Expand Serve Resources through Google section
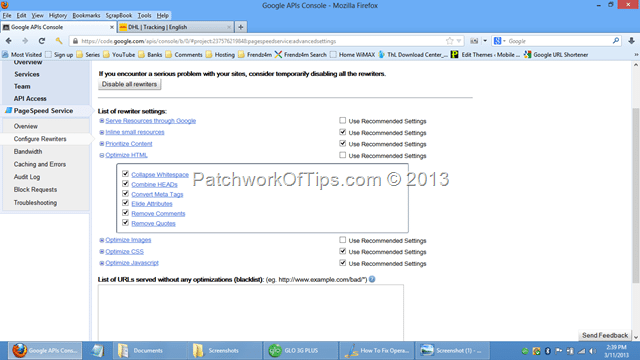 pyautogui.click(x=102, y=121)
